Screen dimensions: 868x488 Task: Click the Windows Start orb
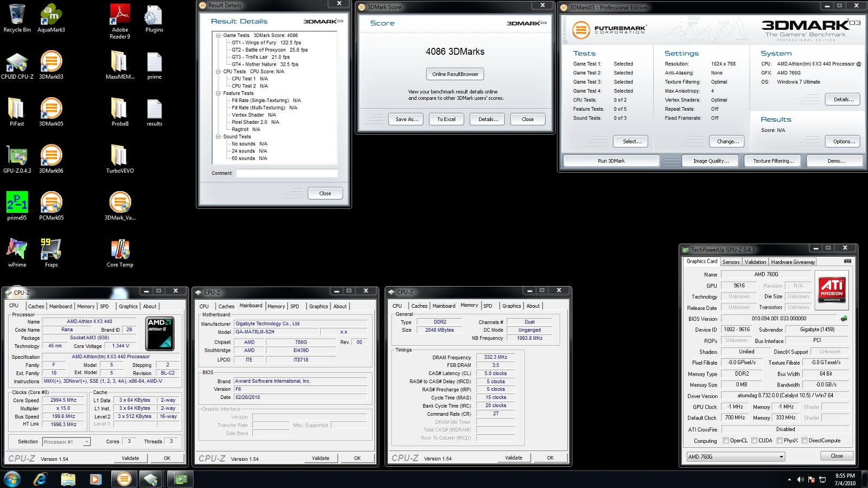coord(12,479)
